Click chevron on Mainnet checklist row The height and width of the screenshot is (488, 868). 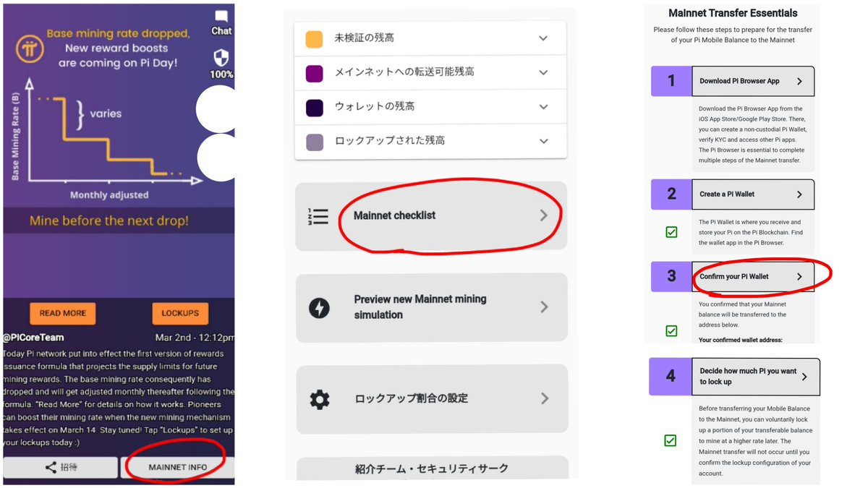[x=544, y=215]
